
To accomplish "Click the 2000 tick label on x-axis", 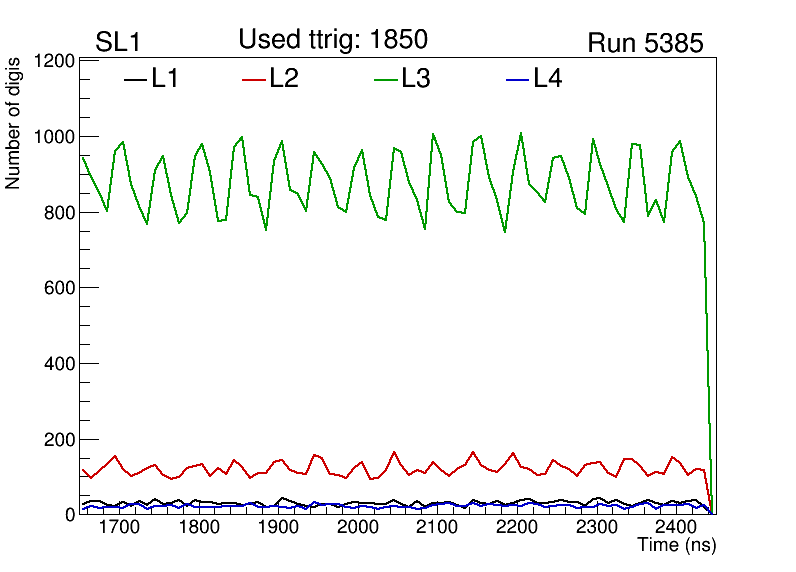I will 357,528.
